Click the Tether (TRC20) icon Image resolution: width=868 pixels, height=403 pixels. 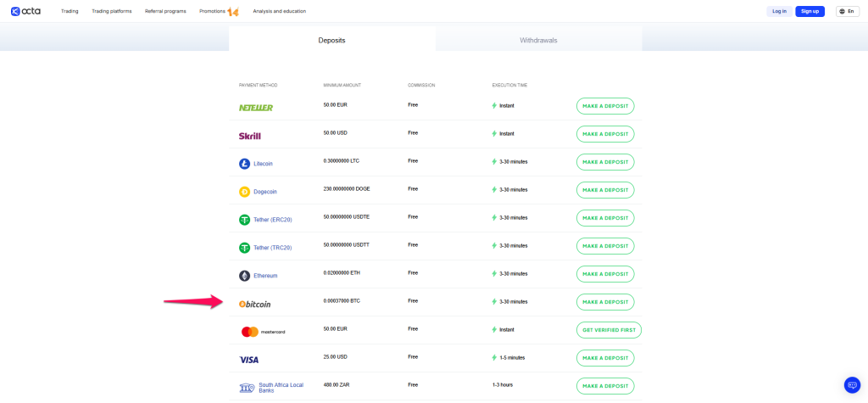coord(244,248)
